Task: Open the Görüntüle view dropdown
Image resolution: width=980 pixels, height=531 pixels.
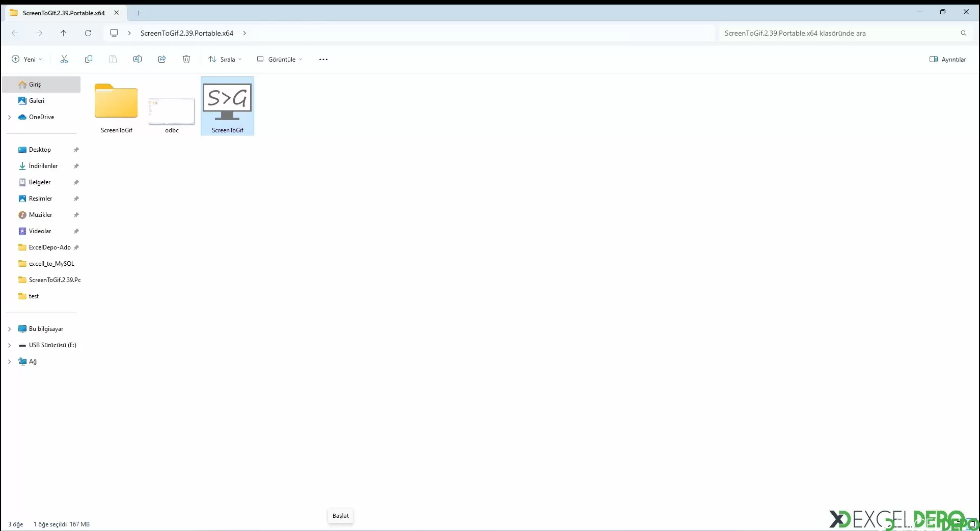Action: [x=280, y=60]
